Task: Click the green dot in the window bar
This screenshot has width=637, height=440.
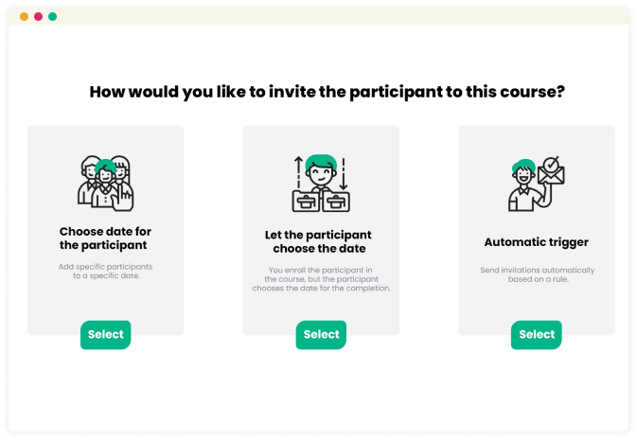Action: click(52, 17)
